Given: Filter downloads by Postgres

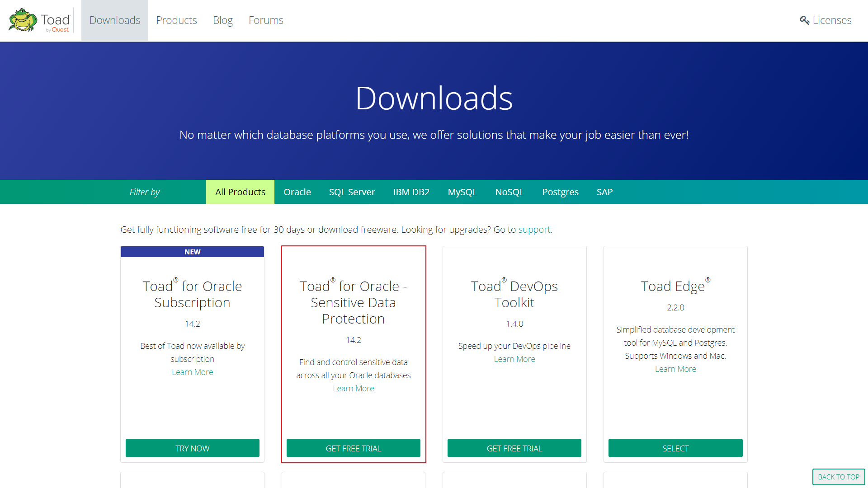Looking at the screenshot, I should coord(560,192).
